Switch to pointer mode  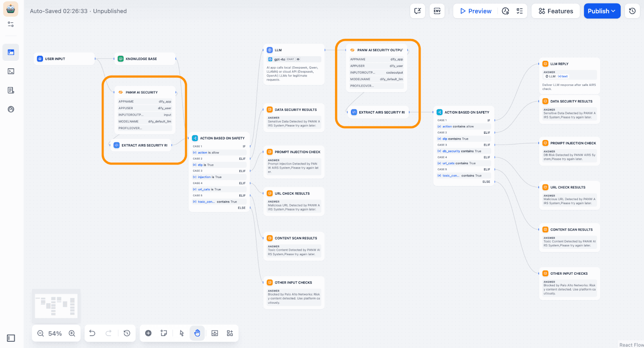[x=182, y=333]
